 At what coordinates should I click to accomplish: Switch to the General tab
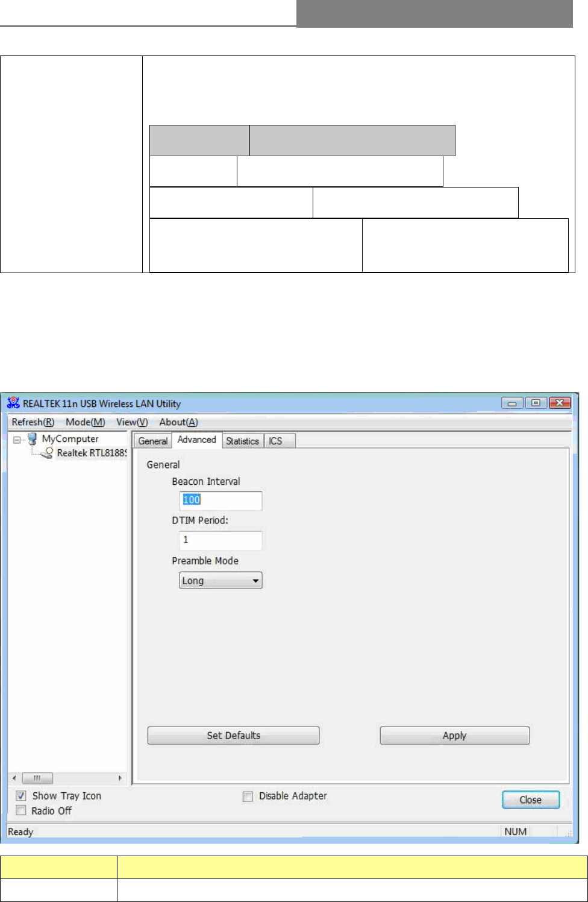point(152,441)
